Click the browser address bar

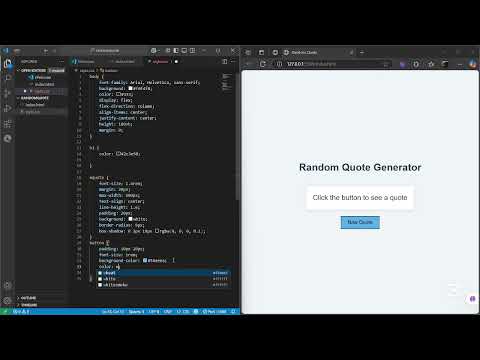(x=333, y=64)
